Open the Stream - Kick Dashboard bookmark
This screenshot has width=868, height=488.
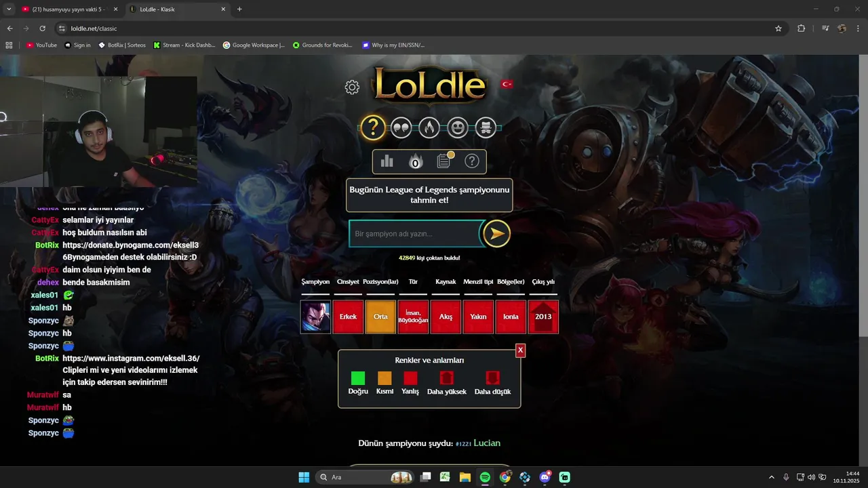(184, 45)
